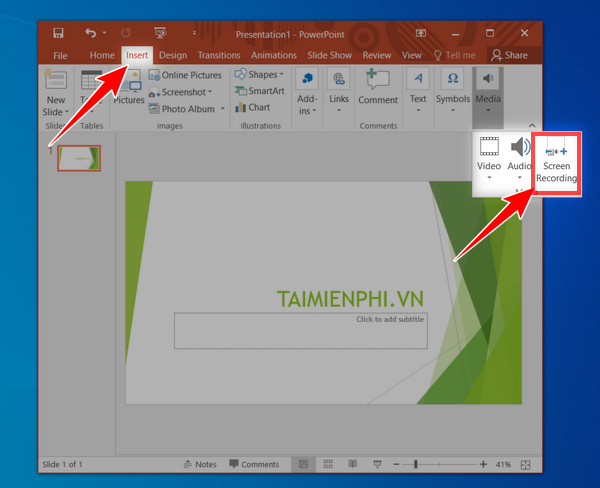Viewport: 600px width, 488px height.
Task: Select the Insert tab
Action: [137, 55]
